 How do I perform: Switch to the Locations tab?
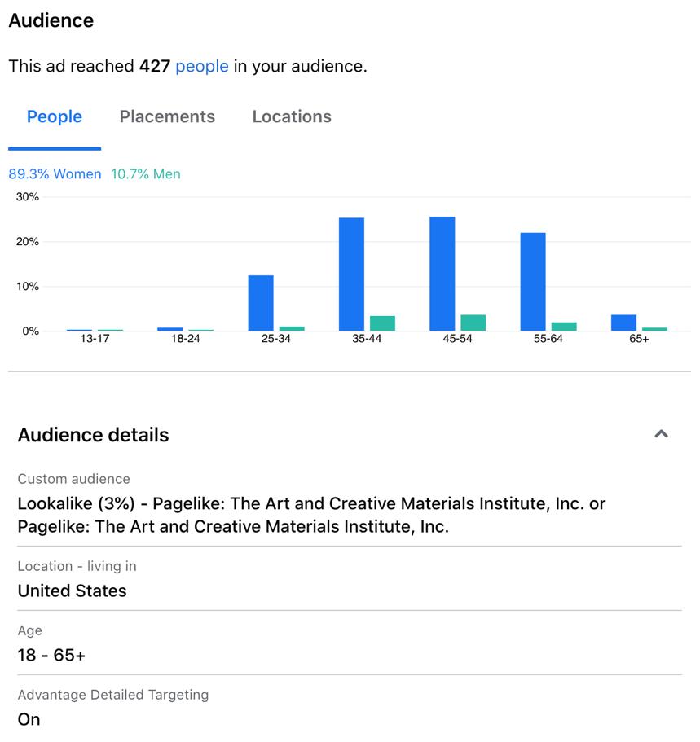point(292,116)
